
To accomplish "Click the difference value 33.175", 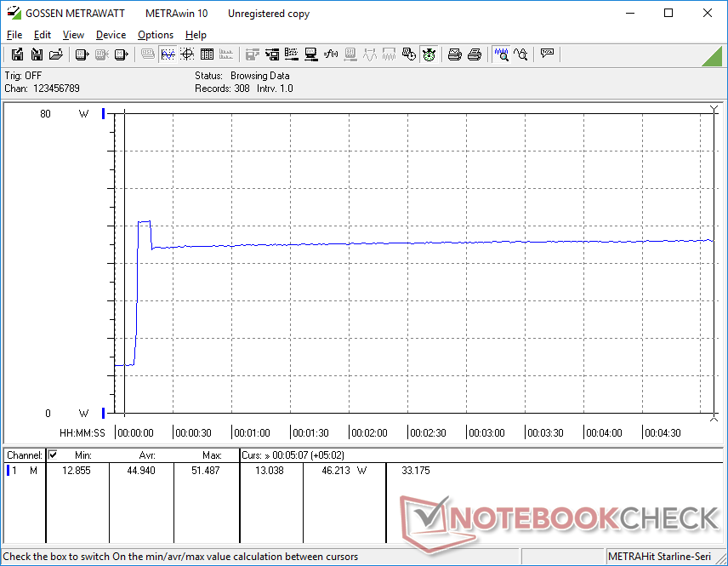I will point(416,471).
